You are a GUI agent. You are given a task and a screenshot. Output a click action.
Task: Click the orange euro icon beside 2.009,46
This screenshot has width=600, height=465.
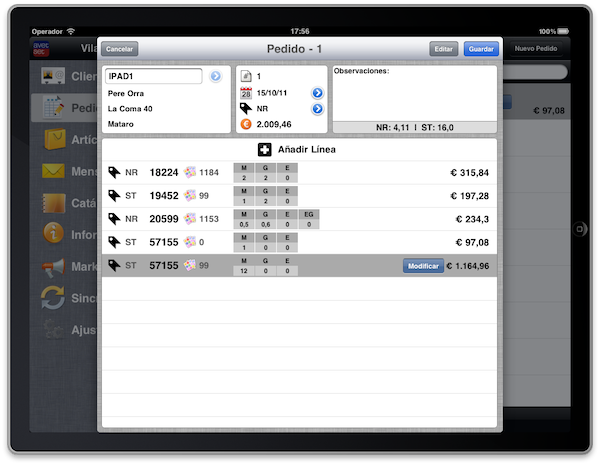(x=246, y=125)
